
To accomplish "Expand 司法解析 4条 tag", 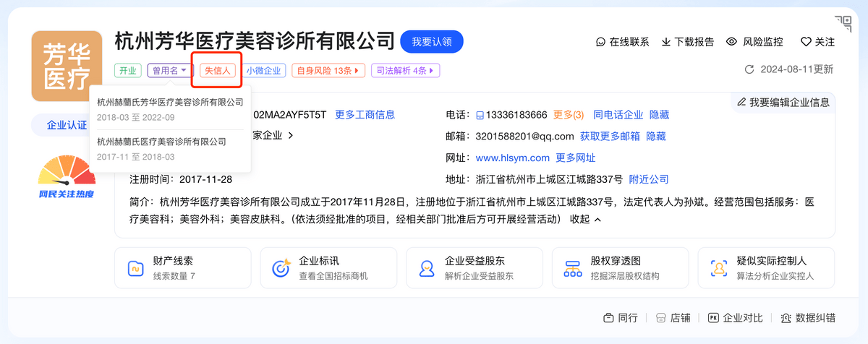I will click(405, 71).
